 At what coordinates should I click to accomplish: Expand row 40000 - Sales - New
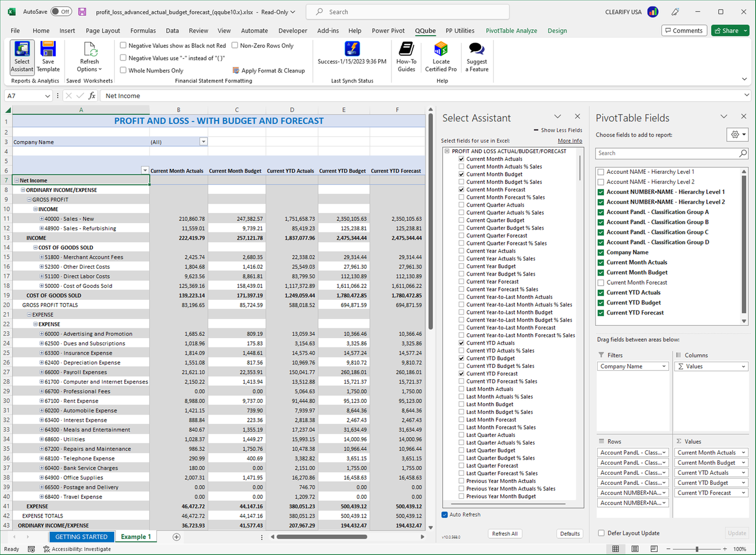(42, 219)
